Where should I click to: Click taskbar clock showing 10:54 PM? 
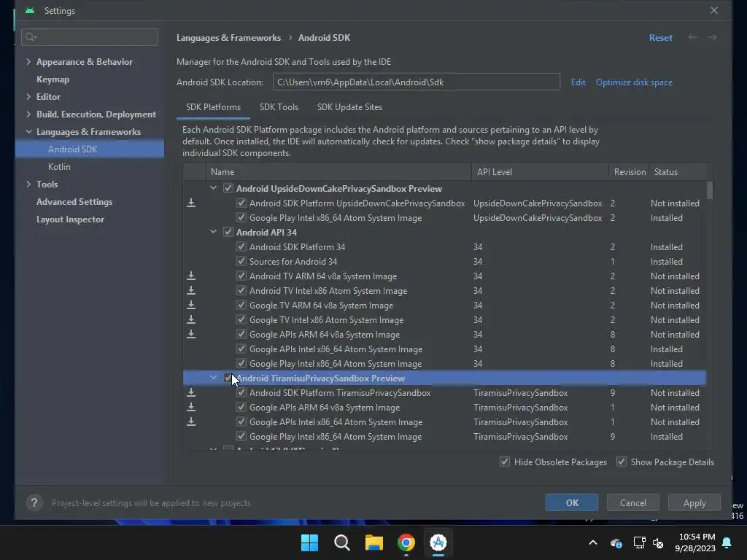point(695,542)
